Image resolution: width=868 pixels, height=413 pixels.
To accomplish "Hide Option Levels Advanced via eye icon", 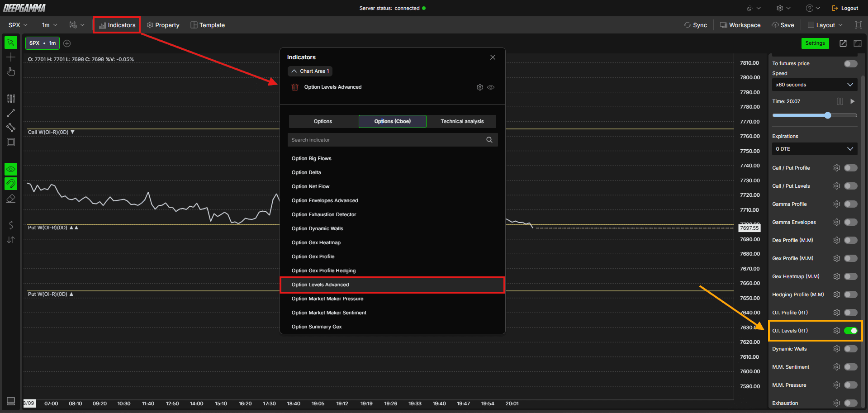I will [491, 87].
